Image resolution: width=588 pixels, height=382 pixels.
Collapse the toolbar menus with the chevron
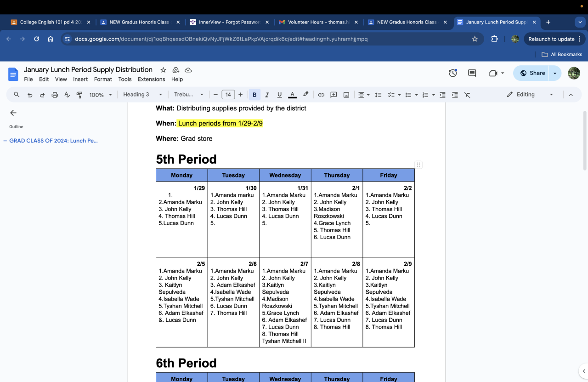[571, 95]
